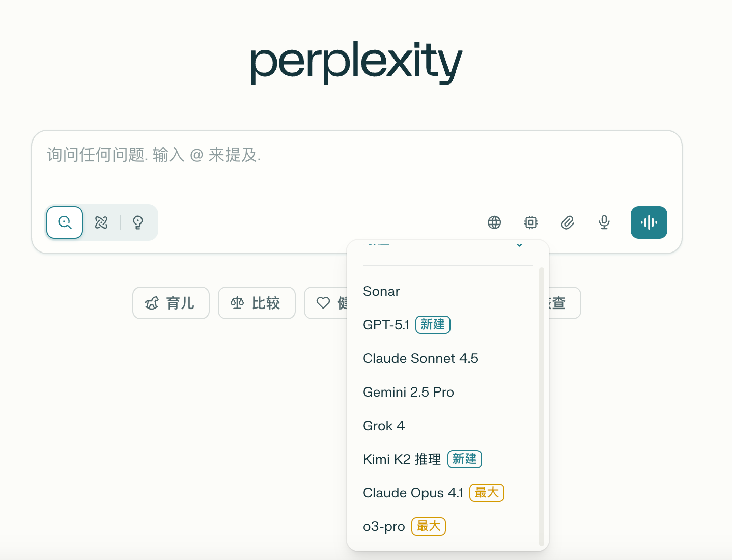Choose the Claude Opus 4.1 model
Screen dimensions: 732x560
[413, 493]
